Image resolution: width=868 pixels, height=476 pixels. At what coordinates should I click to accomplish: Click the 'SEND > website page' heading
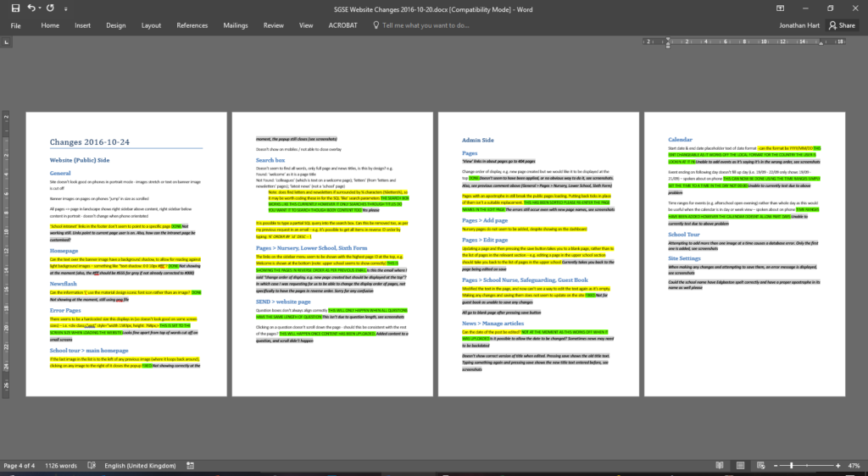(x=283, y=302)
